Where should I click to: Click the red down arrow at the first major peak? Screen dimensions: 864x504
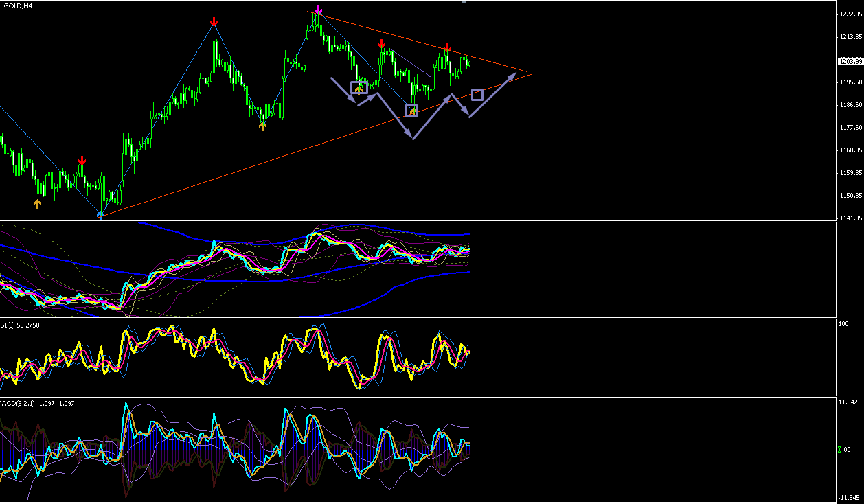[x=214, y=23]
